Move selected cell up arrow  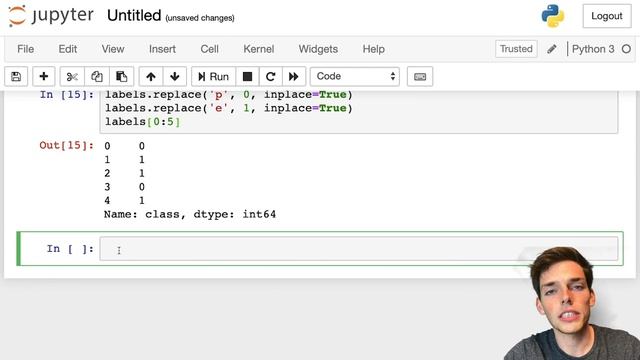point(151,76)
